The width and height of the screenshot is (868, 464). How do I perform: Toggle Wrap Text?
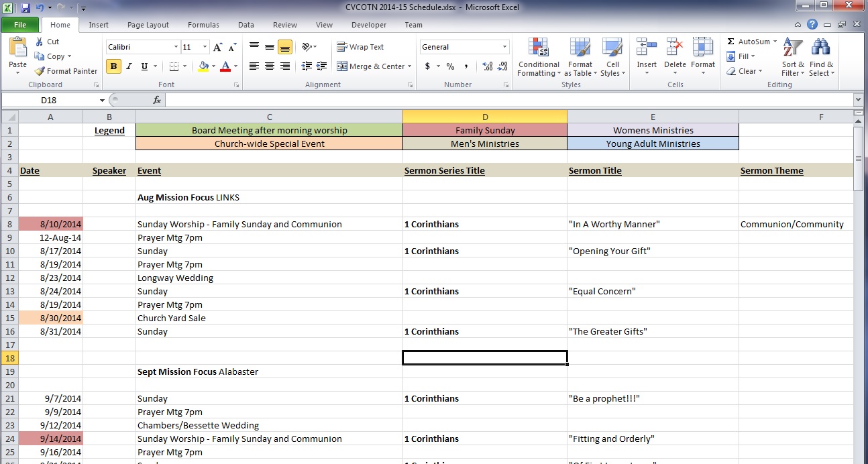(x=360, y=47)
